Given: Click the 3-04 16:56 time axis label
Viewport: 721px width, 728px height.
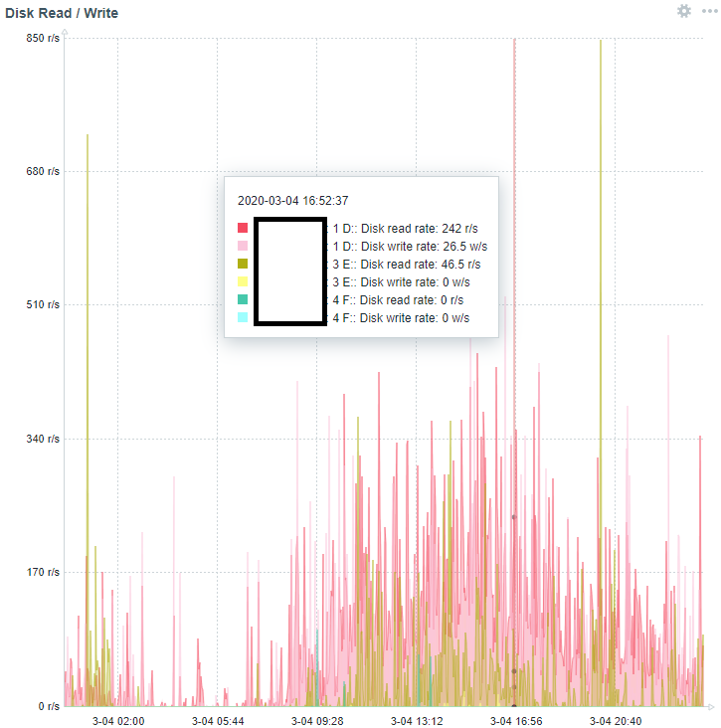Looking at the screenshot, I should click(516, 721).
